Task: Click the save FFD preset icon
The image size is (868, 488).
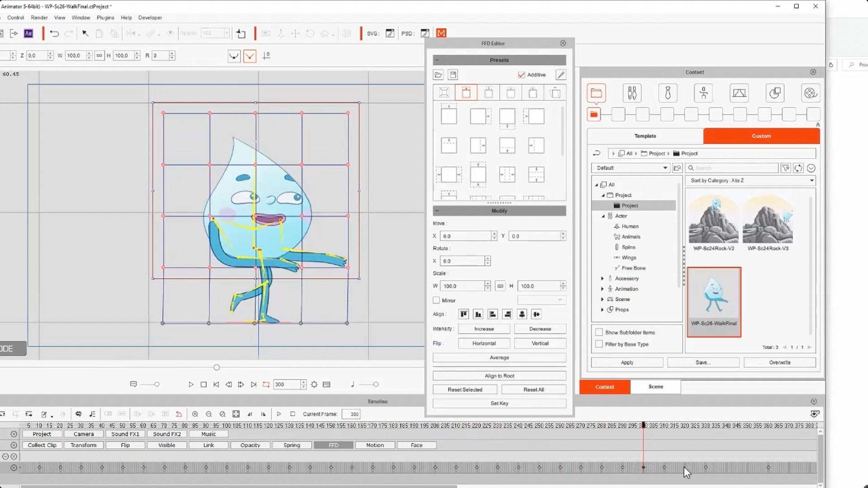Action: pyautogui.click(x=453, y=75)
